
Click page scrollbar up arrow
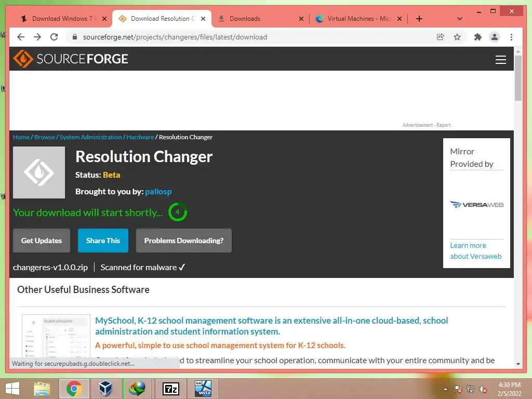pyautogui.click(x=518, y=51)
